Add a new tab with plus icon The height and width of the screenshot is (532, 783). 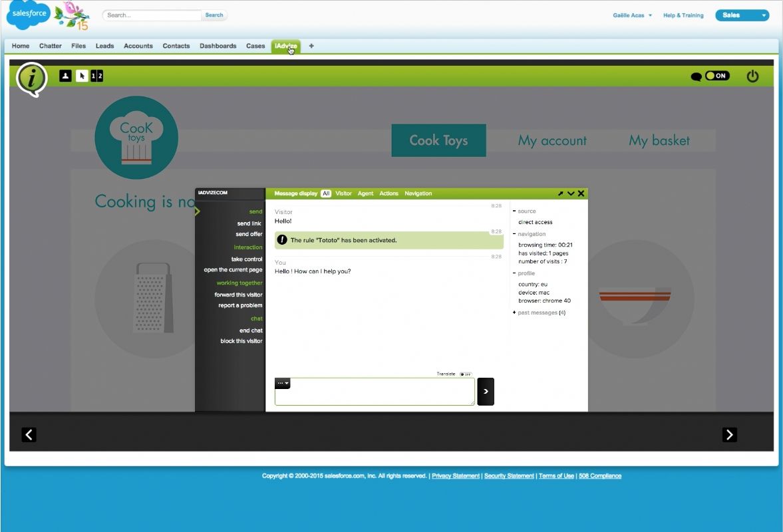click(311, 46)
